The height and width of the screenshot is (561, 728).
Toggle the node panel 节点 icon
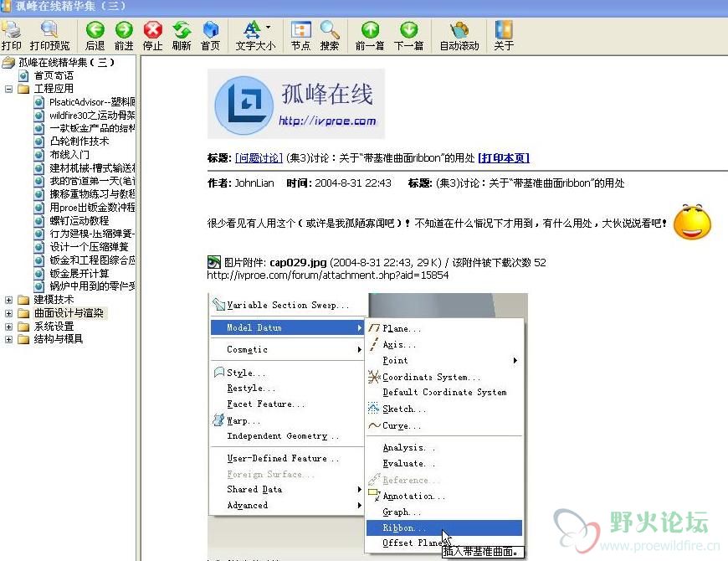[301, 29]
